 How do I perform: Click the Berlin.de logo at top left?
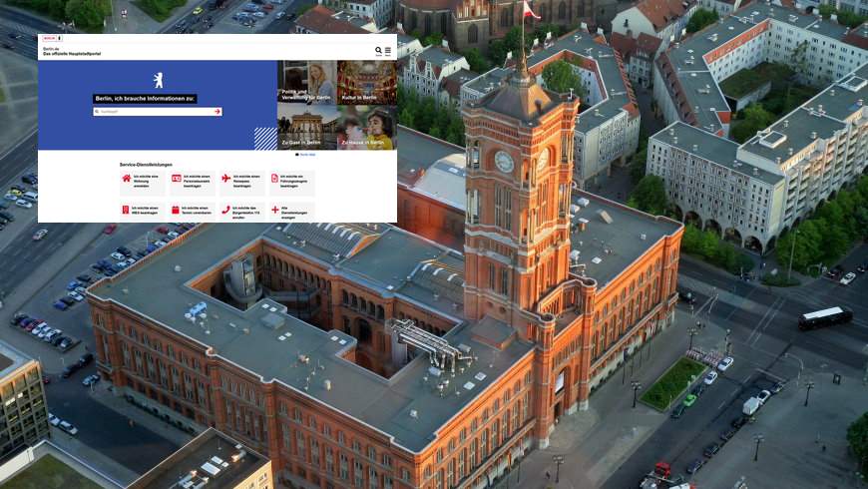[49, 38]
